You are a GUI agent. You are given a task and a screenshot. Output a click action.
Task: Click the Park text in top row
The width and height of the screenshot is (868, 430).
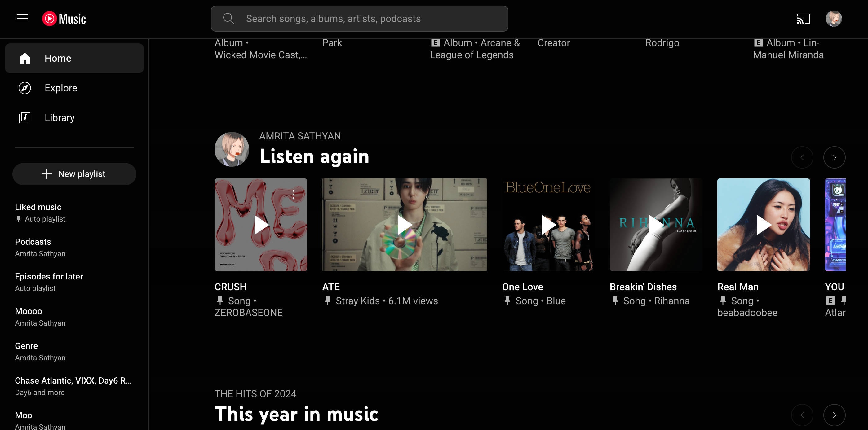click(332, 43)
